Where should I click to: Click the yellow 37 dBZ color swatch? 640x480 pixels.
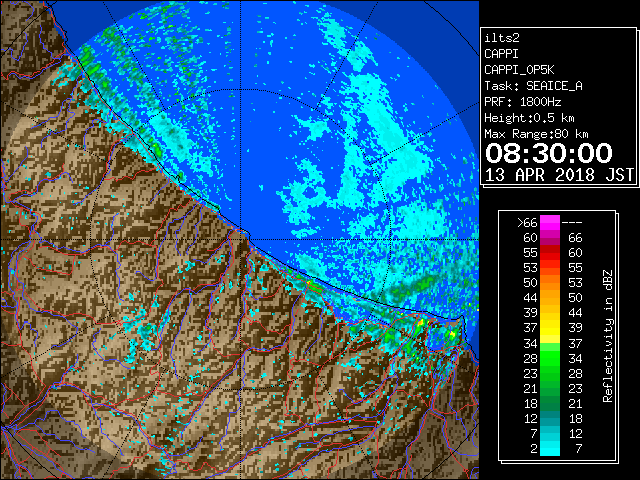550,328
